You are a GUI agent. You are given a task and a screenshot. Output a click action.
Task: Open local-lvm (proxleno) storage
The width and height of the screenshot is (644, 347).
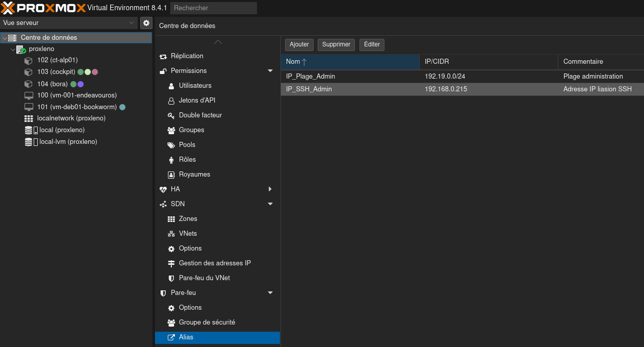tap(68, 142)
